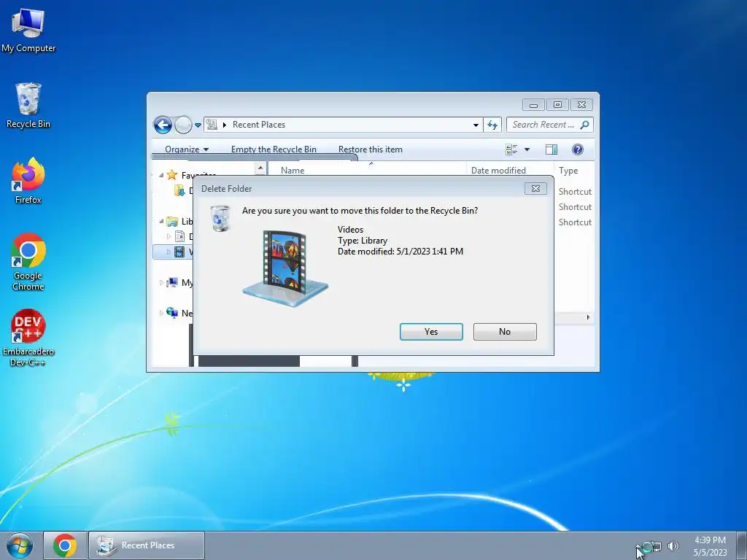Click Recent Places in address bar
Image resolution: width=747 pixels, height=560 pixels.
pyautogui.click(x=259, y=125)
